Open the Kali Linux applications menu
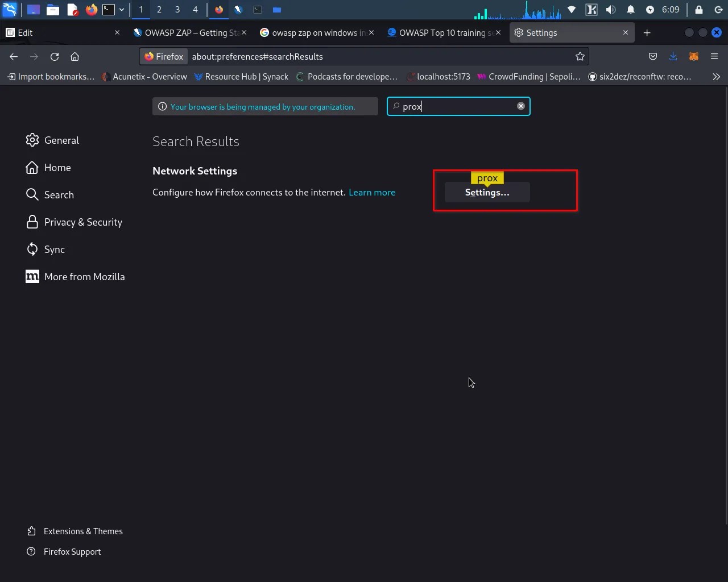Image resolution: width=728 pixels, height=582 pixels. pyautogui.click(x=9, y=9)
